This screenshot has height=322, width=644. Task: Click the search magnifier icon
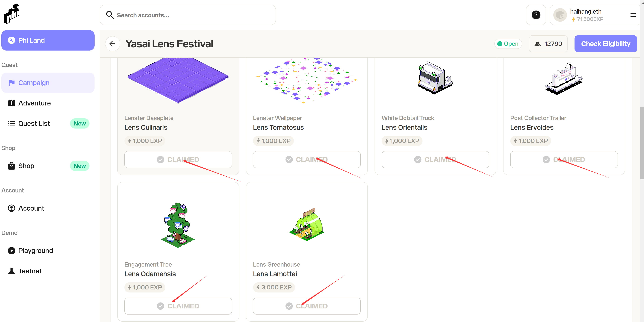[110, 15]
